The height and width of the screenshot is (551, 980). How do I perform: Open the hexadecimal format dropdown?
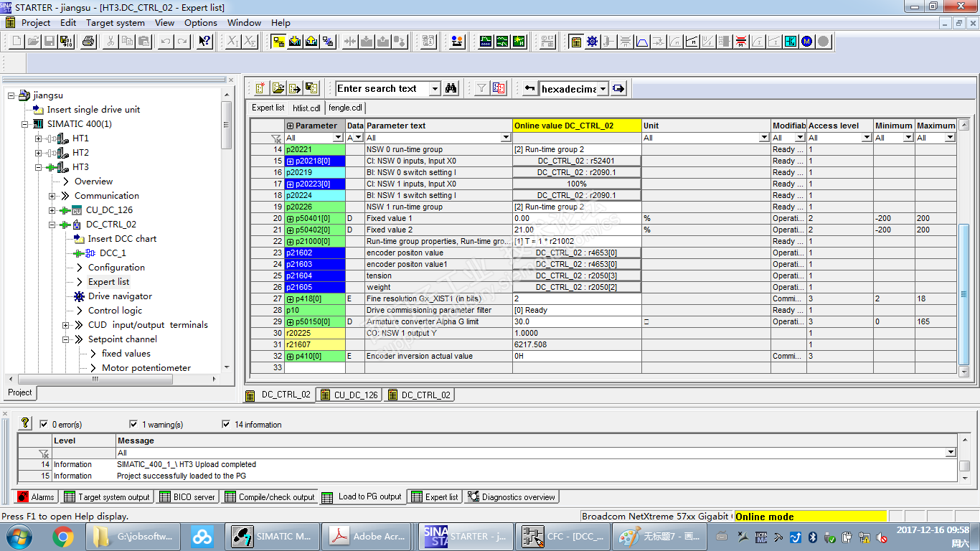click(603, 89)
